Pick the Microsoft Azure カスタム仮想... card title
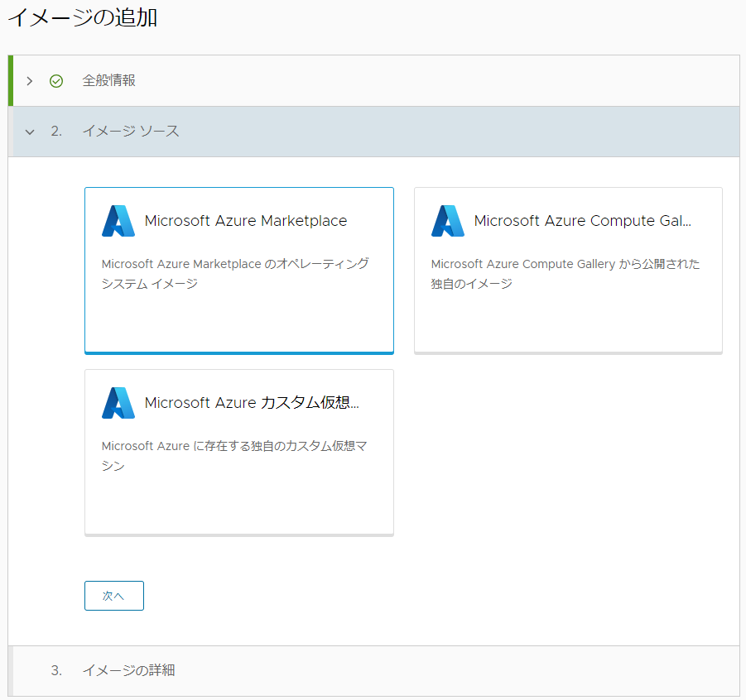The image size is (746, 700). [x=252, y=403]
